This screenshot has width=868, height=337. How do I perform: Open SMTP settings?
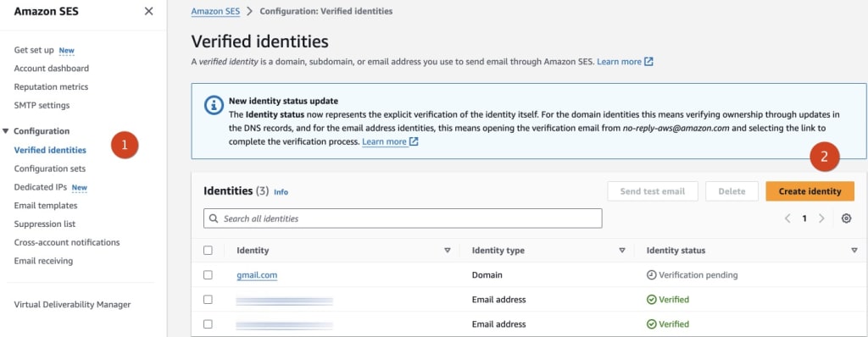(x=42, y=105)
